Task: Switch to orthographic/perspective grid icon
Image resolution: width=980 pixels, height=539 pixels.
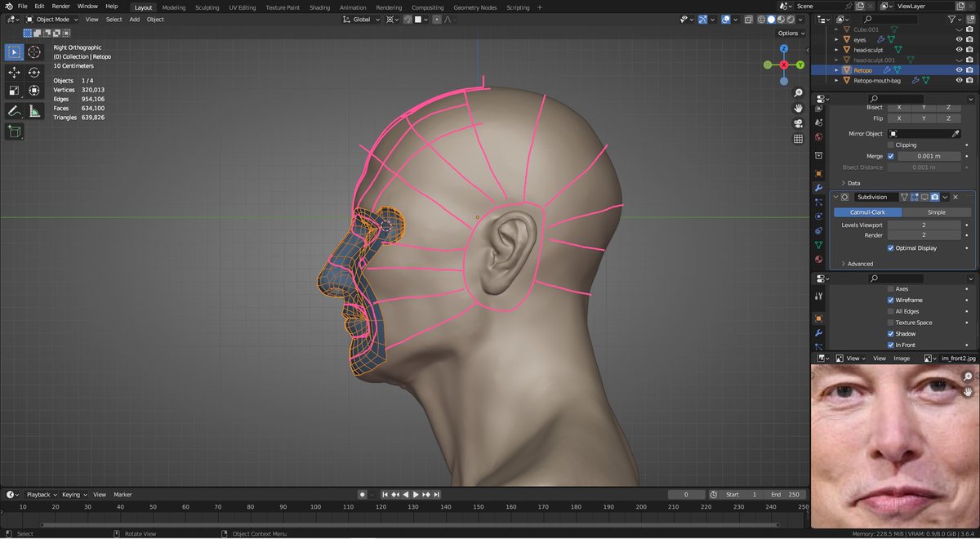Action: pyautogui.click(x=798, y=139)
